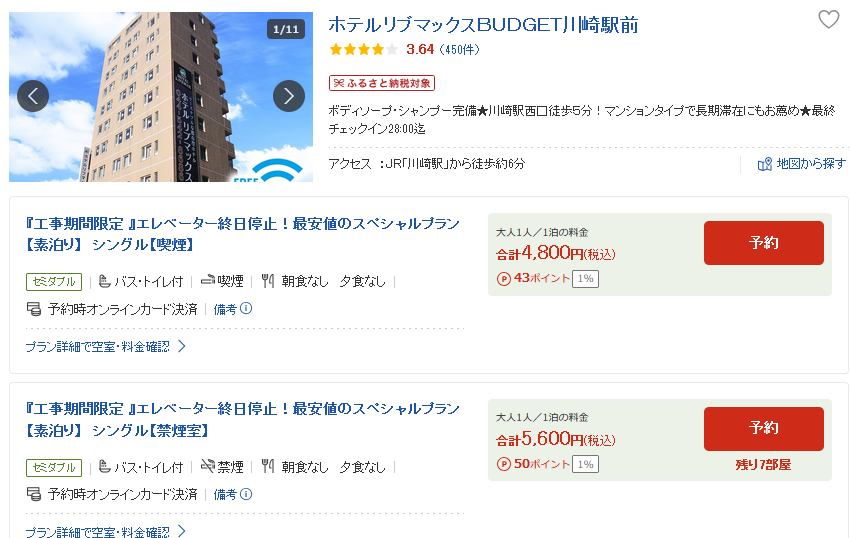
Task: Click the 1/11 photo counter
Action: (286, 29)
